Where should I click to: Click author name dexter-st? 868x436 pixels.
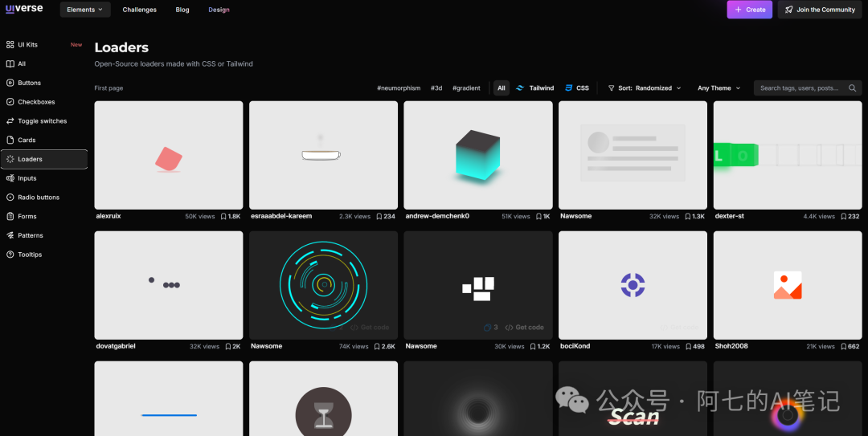click(x=730, y=216)
